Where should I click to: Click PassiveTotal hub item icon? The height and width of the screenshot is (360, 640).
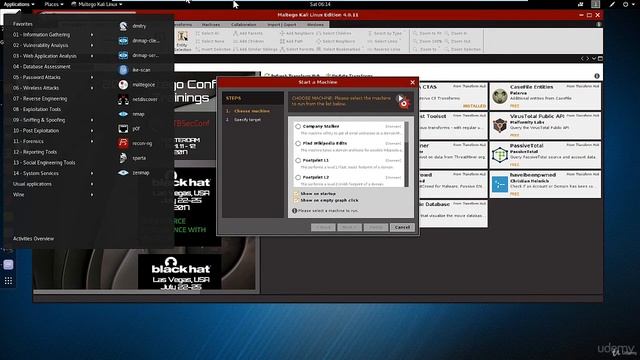(500, 155)
